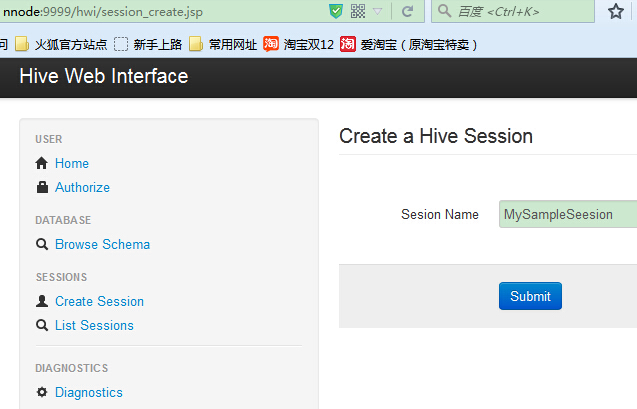Click the magnifier icon beside Browse Schema
The width and height of the screenshot is (637, 409).
42,244
